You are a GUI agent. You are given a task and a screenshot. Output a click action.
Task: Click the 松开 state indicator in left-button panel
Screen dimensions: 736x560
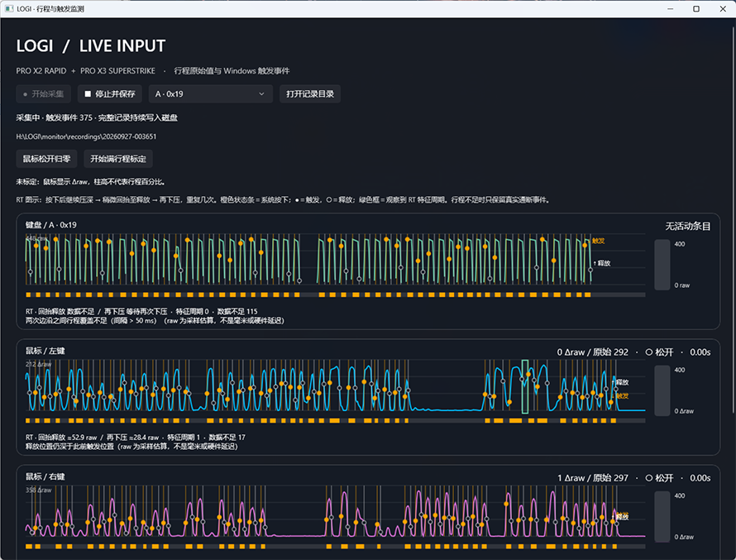659,352
